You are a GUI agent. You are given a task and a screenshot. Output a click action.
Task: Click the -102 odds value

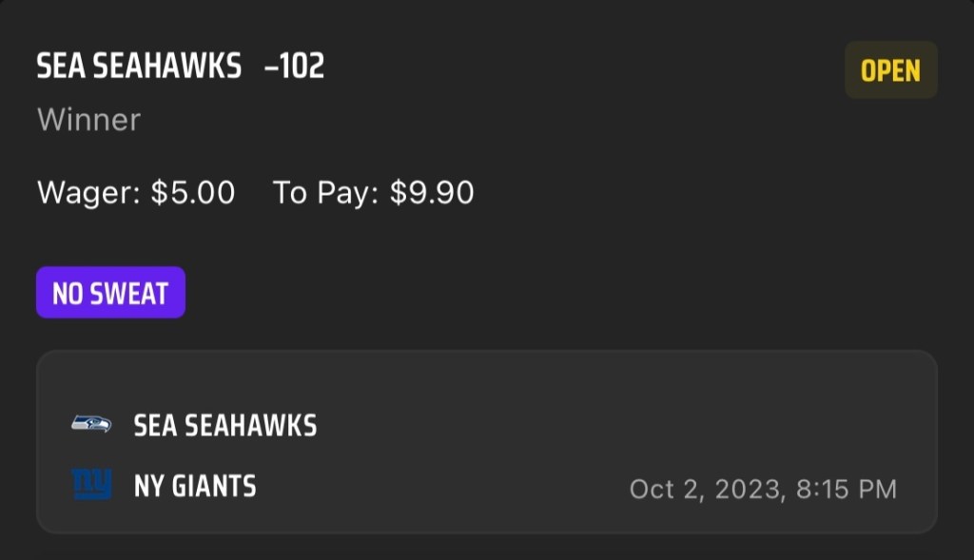point(295,67)
